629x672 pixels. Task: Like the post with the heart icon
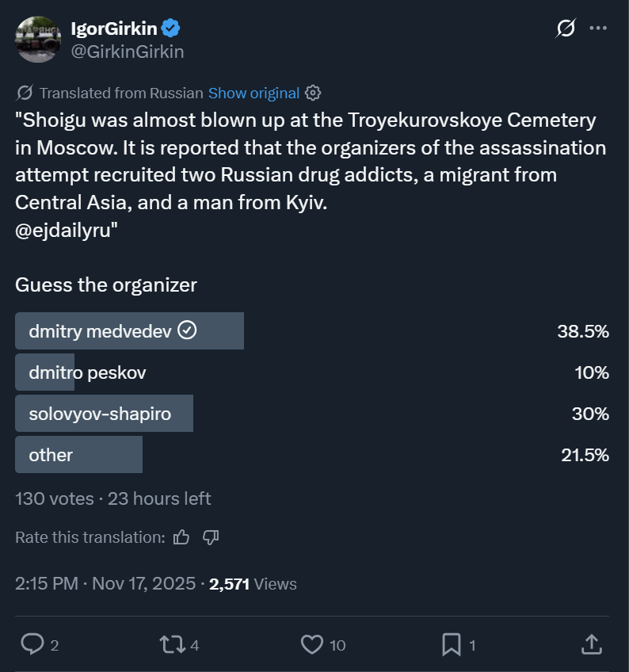pyautogui.click(x=312, y=644)
